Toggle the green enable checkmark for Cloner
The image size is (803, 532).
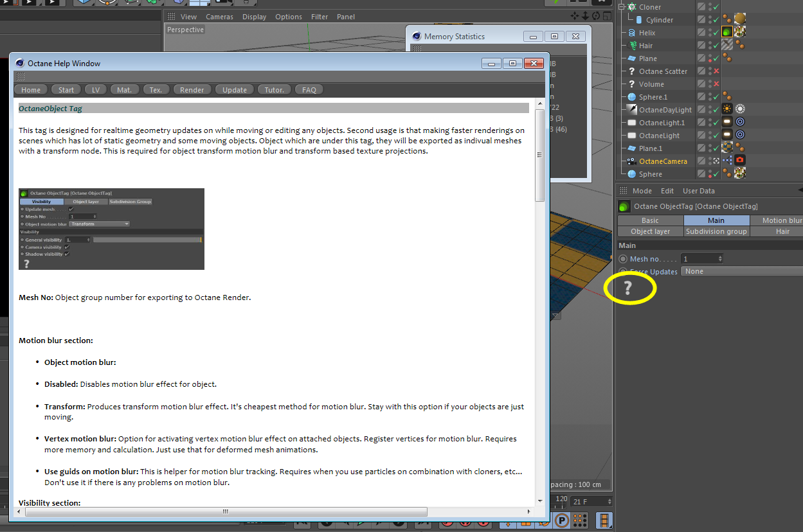[x=716, y=7]
